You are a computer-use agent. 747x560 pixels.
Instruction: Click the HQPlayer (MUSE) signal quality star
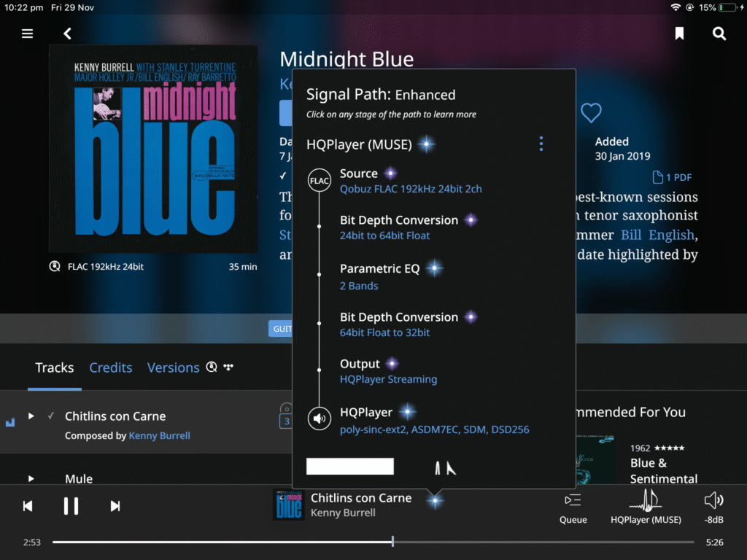426,144
